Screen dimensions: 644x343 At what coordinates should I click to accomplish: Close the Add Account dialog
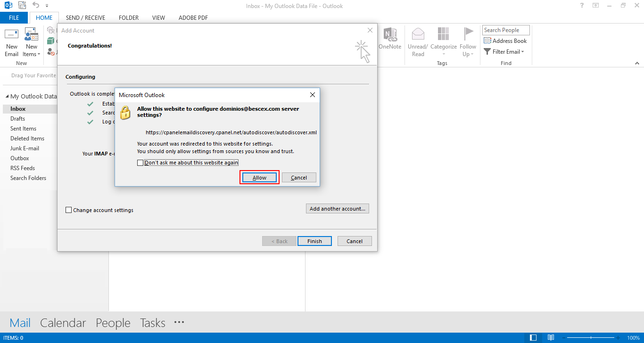(370, 30)
